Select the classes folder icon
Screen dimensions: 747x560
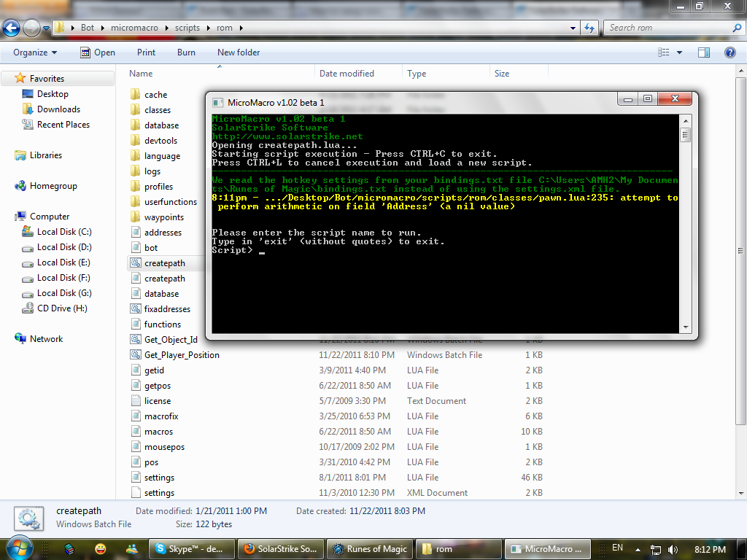[x=135, y=109]
